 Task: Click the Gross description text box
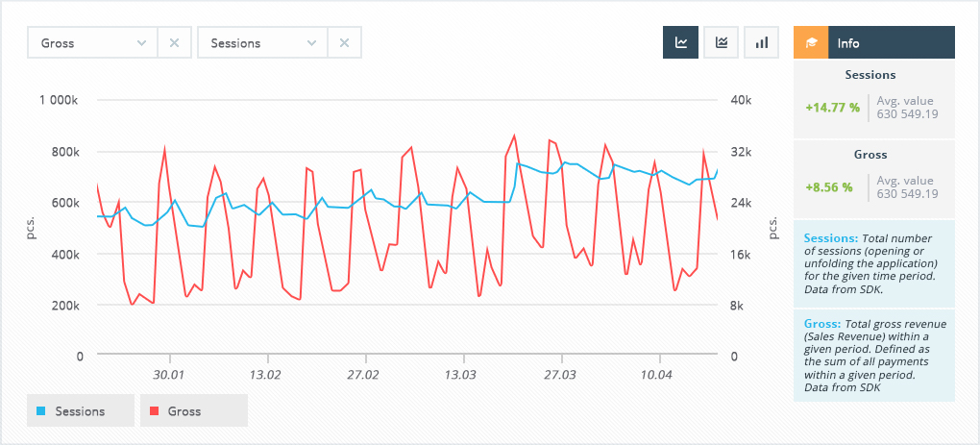[x=873, y=356]
